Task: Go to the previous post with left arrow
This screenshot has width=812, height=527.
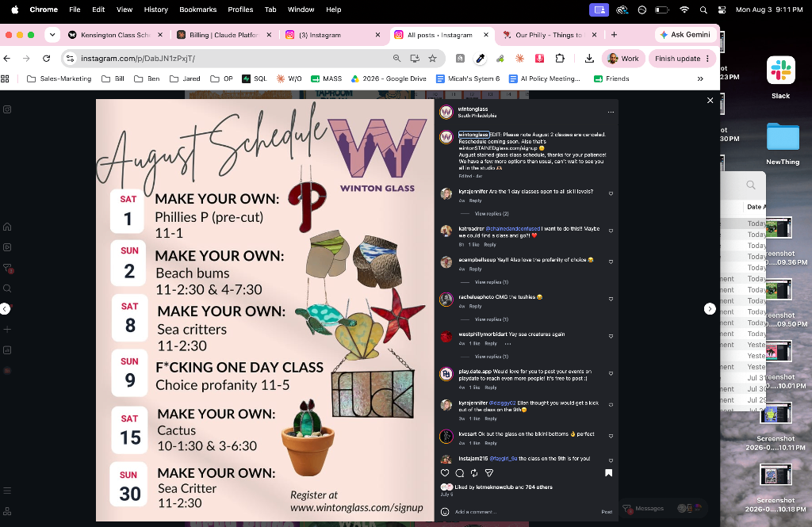Action: tap(6, 308)
